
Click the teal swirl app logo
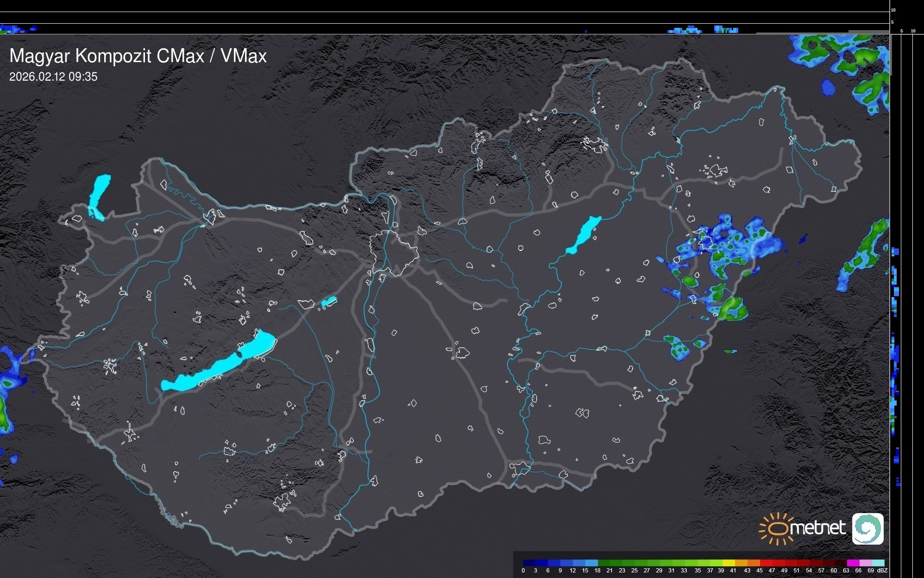[x=867, y=529]
